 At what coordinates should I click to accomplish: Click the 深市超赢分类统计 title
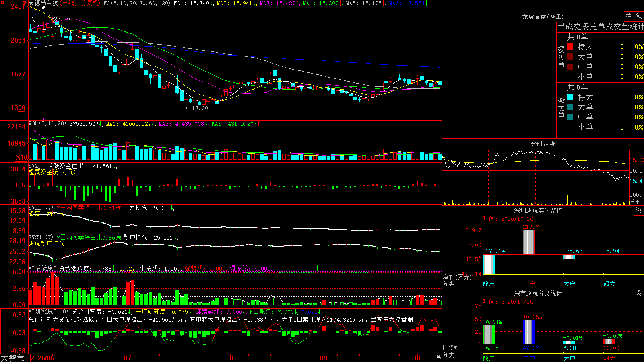pos(538,293)
